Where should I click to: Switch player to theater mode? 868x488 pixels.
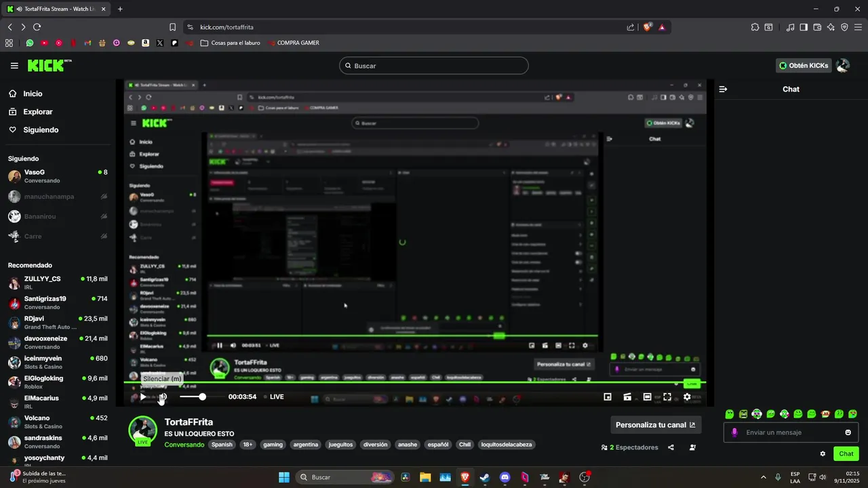coord(647,396)
